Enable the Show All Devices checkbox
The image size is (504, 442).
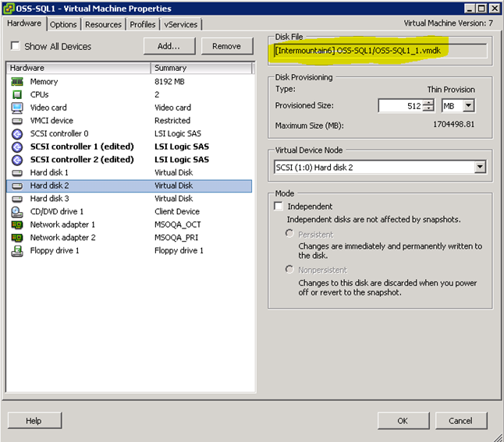(16, 47)
